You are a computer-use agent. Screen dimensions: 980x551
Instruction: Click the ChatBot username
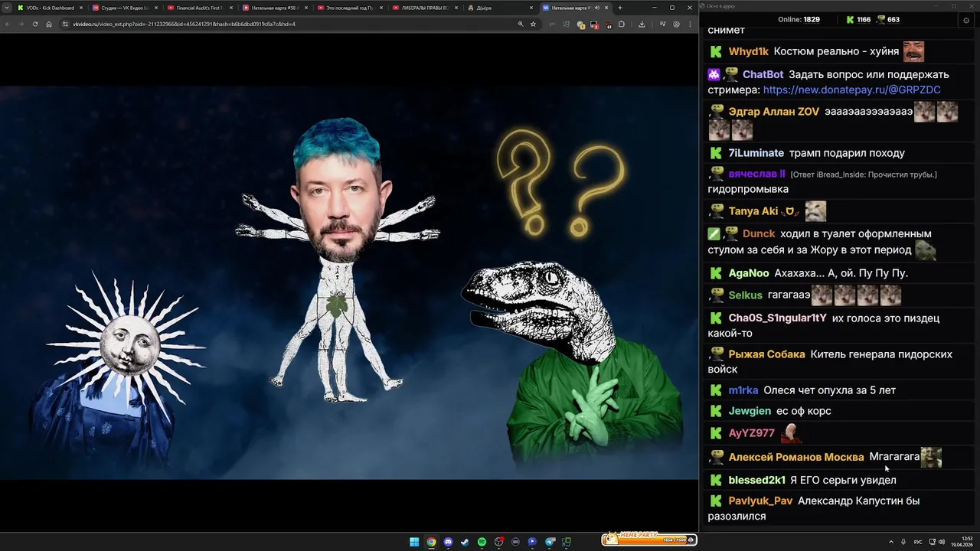[763, 74]
